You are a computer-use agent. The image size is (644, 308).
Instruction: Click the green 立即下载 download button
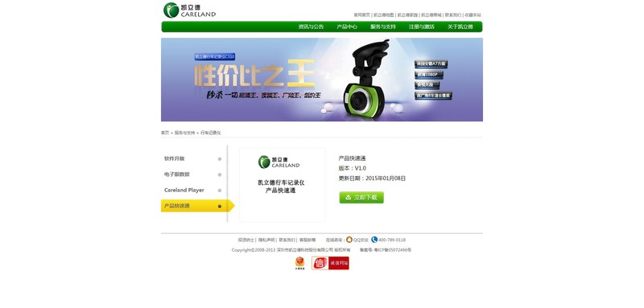(x=361, y=197)
